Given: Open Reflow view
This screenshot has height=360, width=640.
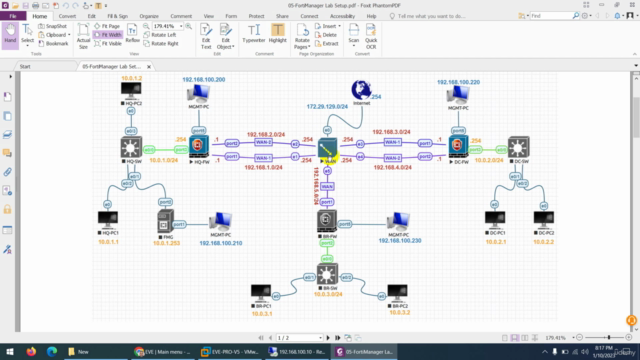Looking at the screenshot, I should [x=132, y=33].
